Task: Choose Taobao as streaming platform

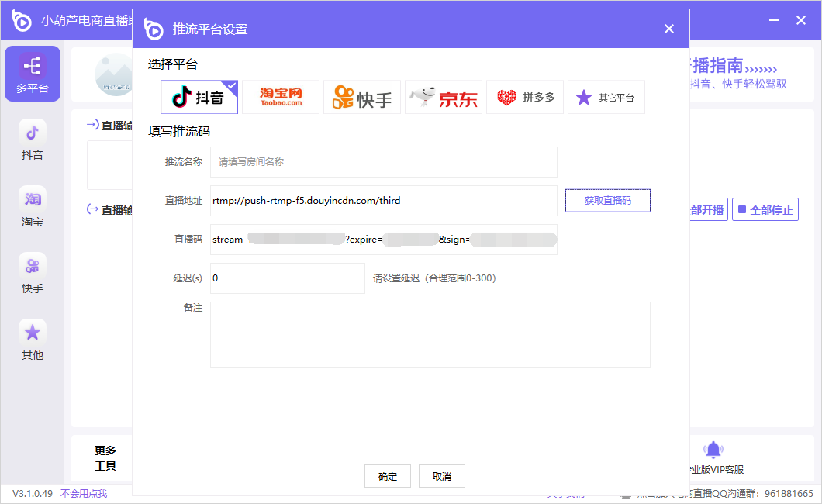Action: pyautogui.click(x=281, y=98)
